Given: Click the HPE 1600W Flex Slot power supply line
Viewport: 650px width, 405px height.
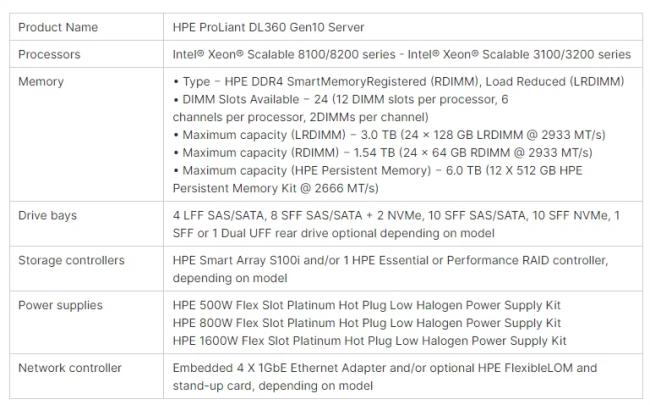Looking at the screenshot, I should tap(369, 341).
